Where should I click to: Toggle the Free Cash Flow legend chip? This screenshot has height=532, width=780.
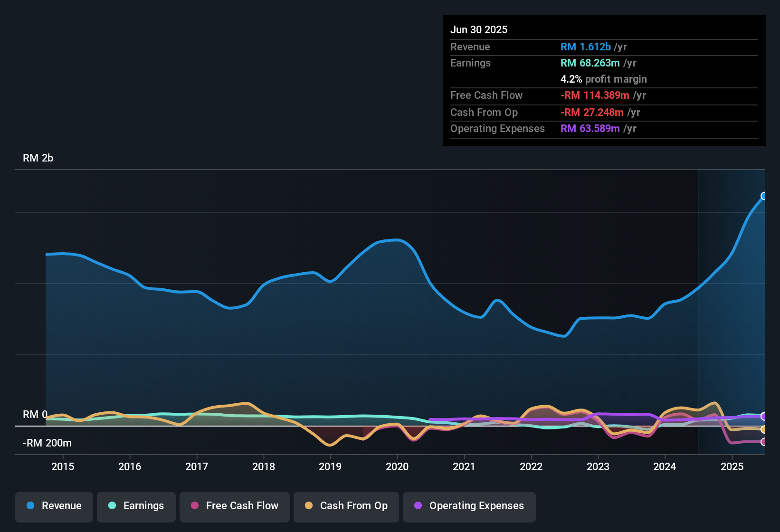click(x=234, y=506)
